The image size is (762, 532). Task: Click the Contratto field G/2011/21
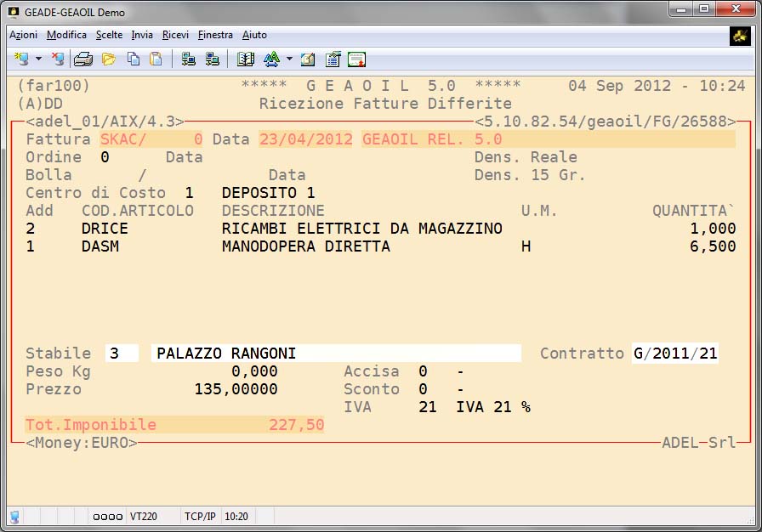click(674, 354)
